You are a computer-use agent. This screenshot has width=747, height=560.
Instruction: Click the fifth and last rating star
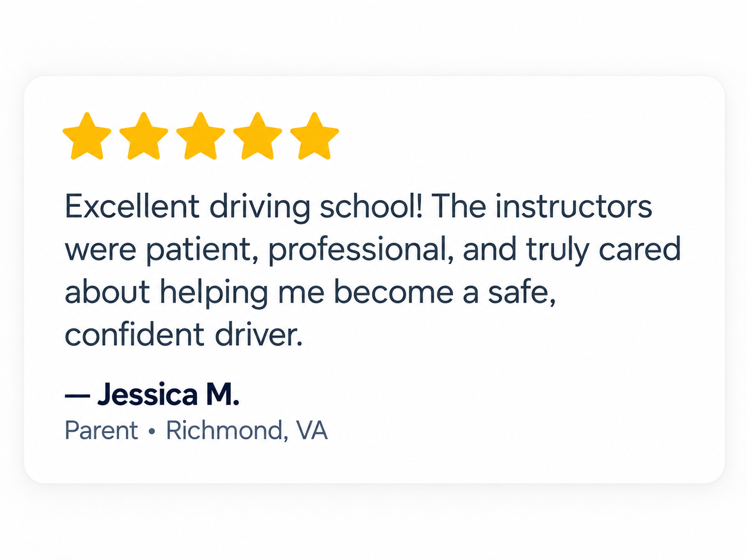[x=315, y=136]
